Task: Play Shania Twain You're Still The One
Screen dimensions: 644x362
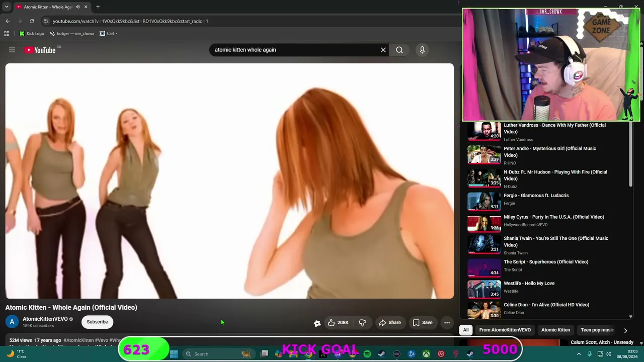Action: [556, 242]
